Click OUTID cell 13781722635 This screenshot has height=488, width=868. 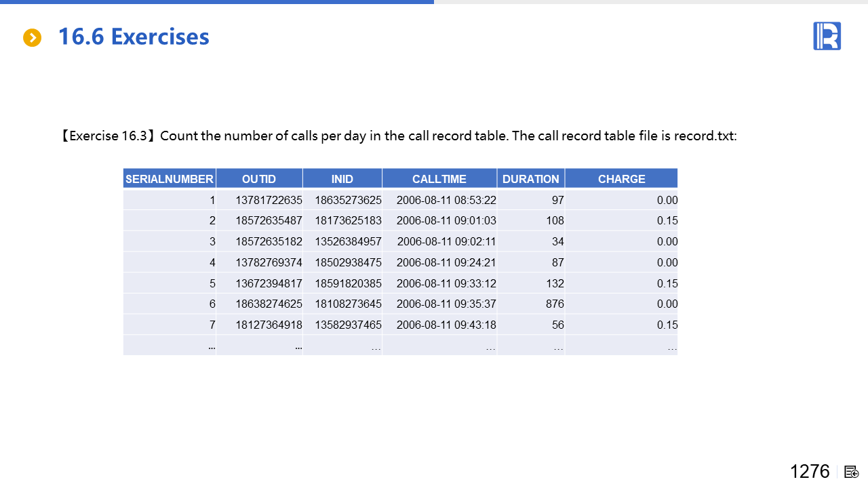tap(269, 200)
